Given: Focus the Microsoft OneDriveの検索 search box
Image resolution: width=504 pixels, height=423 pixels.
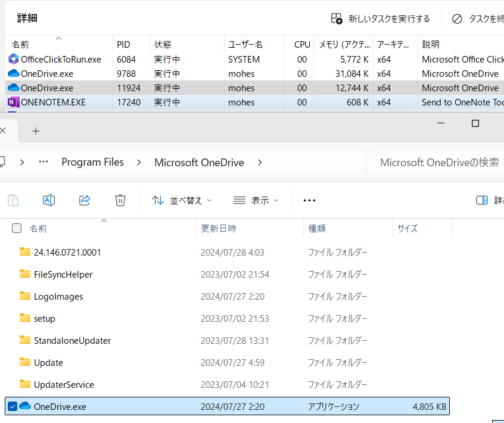Looking at the screenshot, I should tap(436, 162).
